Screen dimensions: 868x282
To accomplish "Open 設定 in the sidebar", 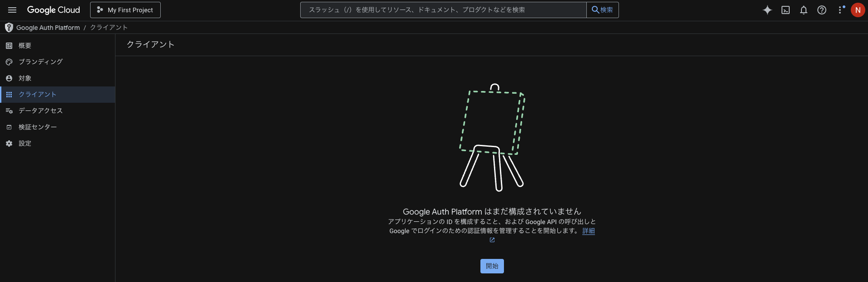I will tap(58, 143).
